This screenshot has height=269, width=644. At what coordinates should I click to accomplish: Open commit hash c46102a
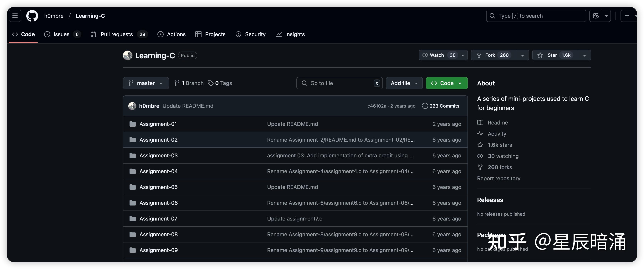(377, 106)
